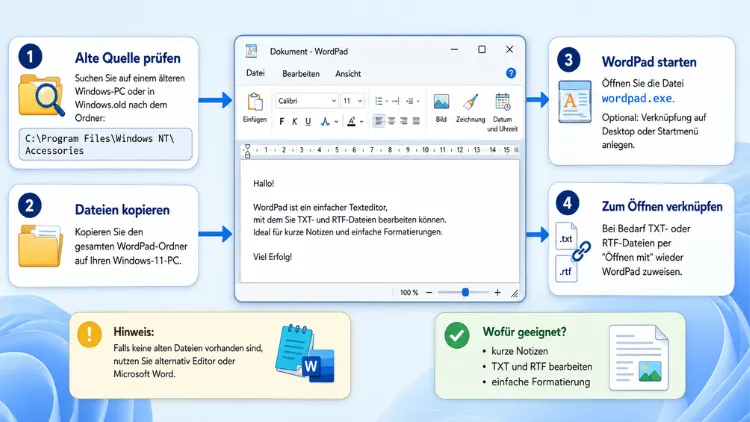
Task: Insert Datum und Uhrzeit calendar icon
Action: (x=503, y=102)
